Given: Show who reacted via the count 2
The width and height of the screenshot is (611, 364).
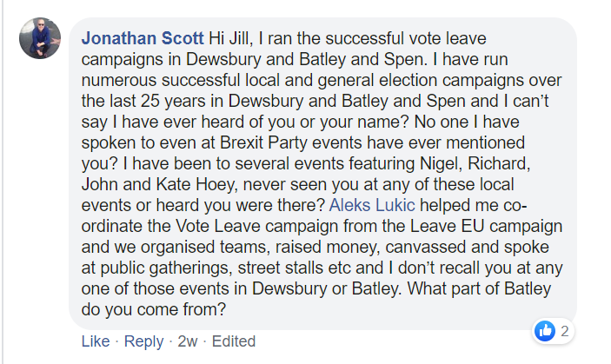Looking at the screenshot, I should [564, 331].
